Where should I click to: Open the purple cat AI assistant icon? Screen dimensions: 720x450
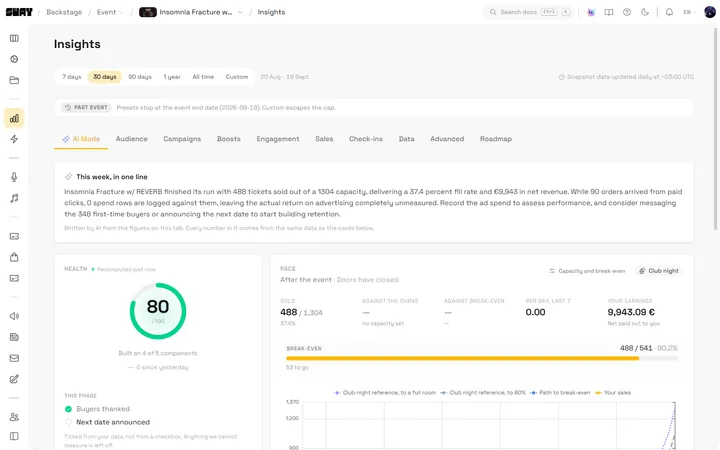click(591, 12)
